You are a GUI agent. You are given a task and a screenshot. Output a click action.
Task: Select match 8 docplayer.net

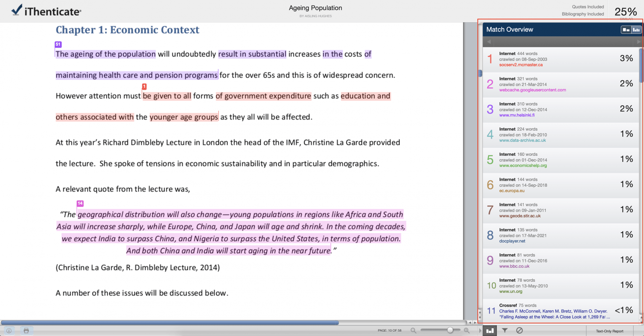pos(561,236)
